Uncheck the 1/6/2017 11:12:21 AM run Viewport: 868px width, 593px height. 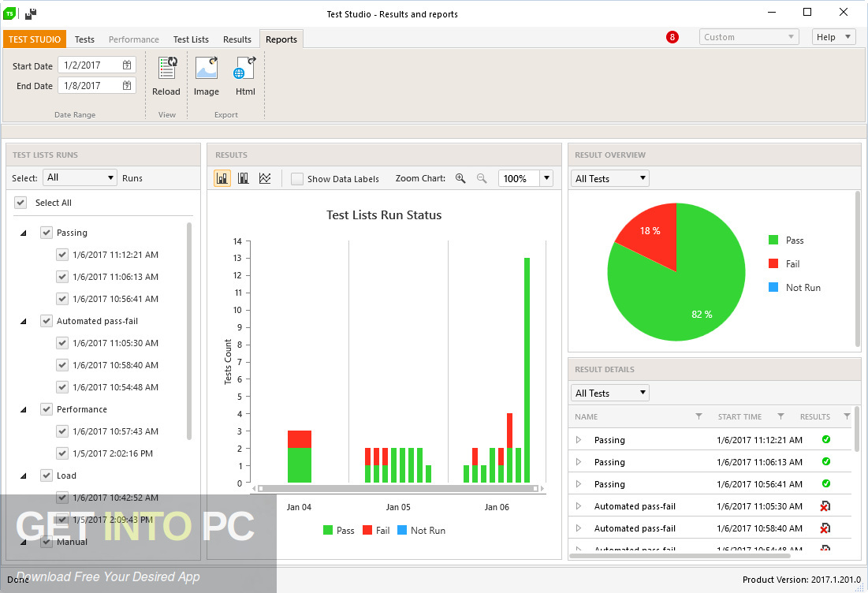click(x=62, y=255)
